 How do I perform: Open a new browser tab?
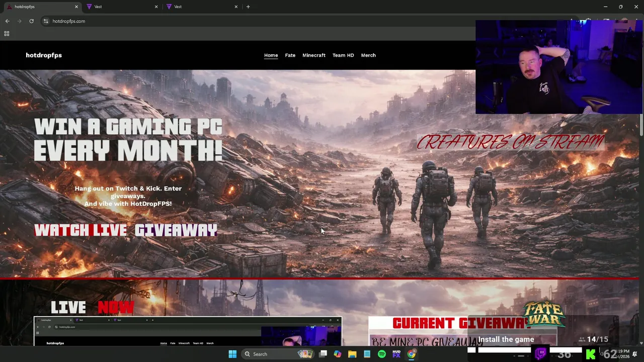click(x=248, y=7)
